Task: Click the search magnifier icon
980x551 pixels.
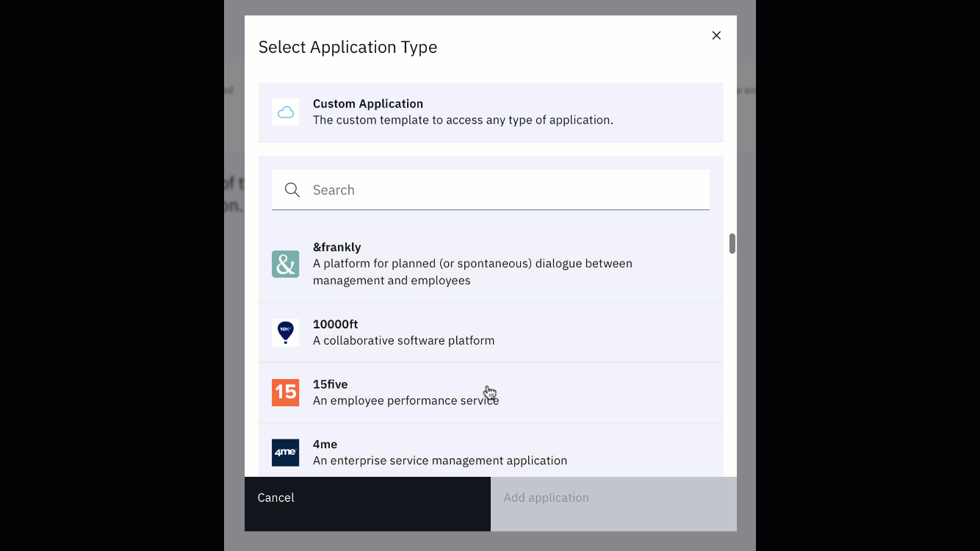Action: point(292,190)
